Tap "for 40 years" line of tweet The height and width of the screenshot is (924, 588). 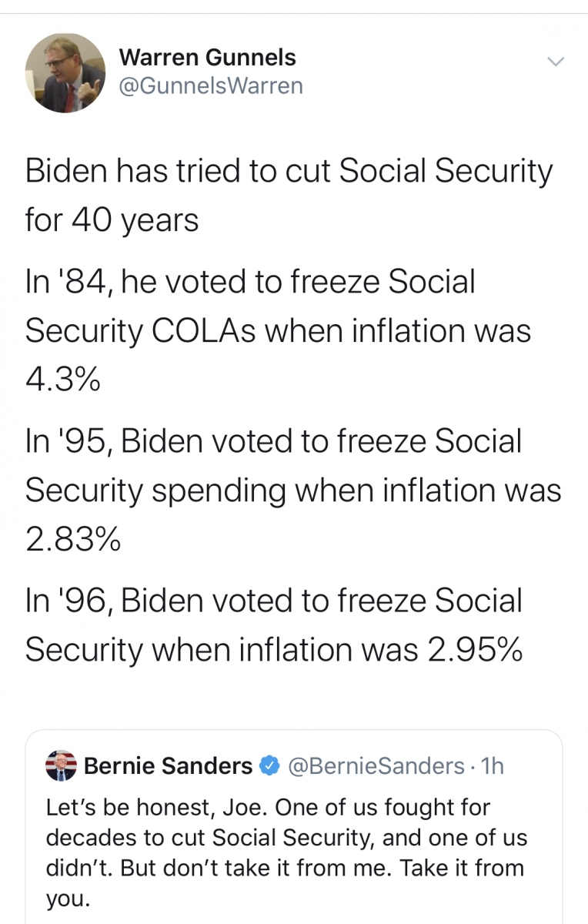click(x=112, y=220)
